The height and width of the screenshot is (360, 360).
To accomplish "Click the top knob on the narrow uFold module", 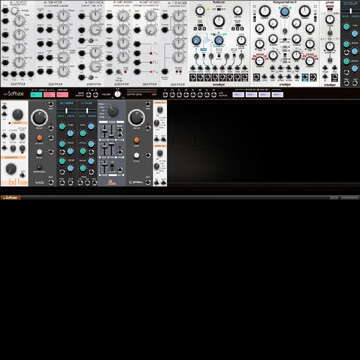I will [x=330, y=19].
